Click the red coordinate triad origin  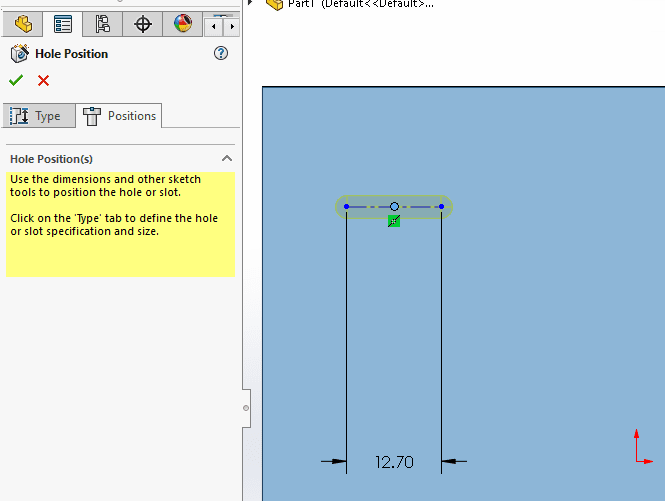637,461
